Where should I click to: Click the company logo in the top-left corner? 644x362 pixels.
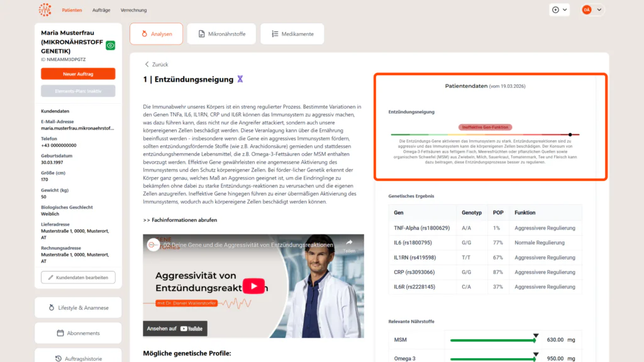(45, 9)
